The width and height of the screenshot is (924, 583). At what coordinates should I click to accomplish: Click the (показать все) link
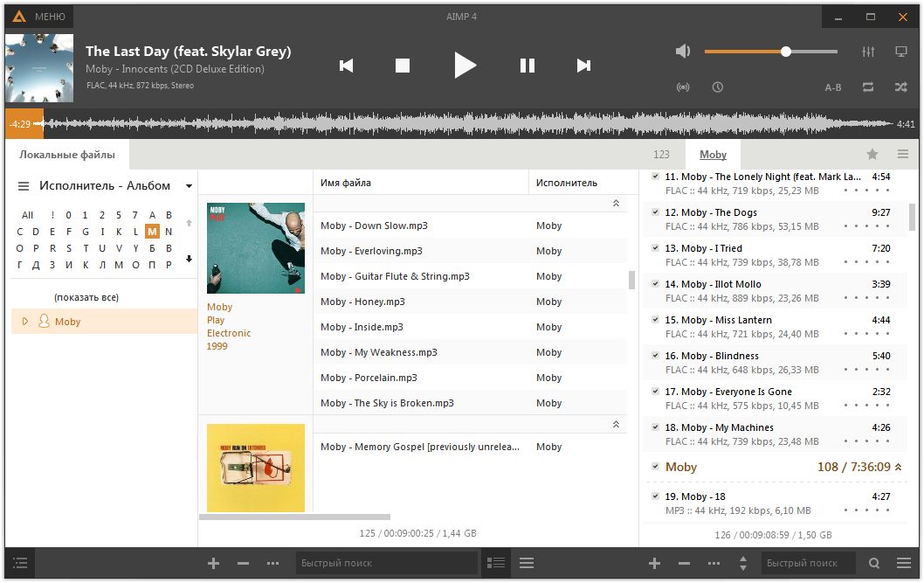(x=86, y=297)
